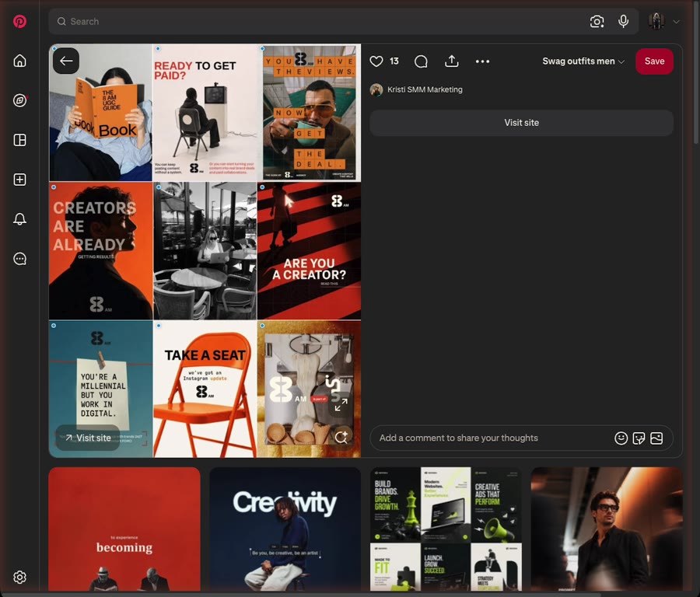
Task: Click the page scrollbar thumb on the right
Action: pyautogui.click(x=696, y=74)
